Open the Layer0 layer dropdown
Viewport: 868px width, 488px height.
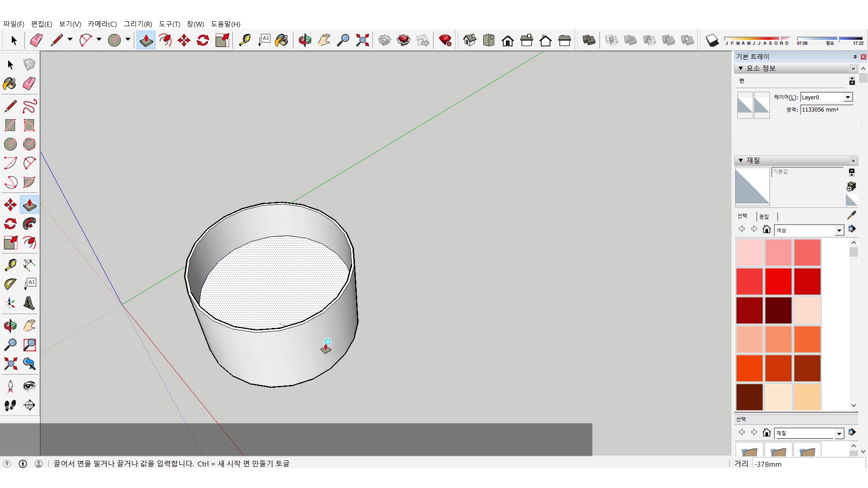click(848, 97)
